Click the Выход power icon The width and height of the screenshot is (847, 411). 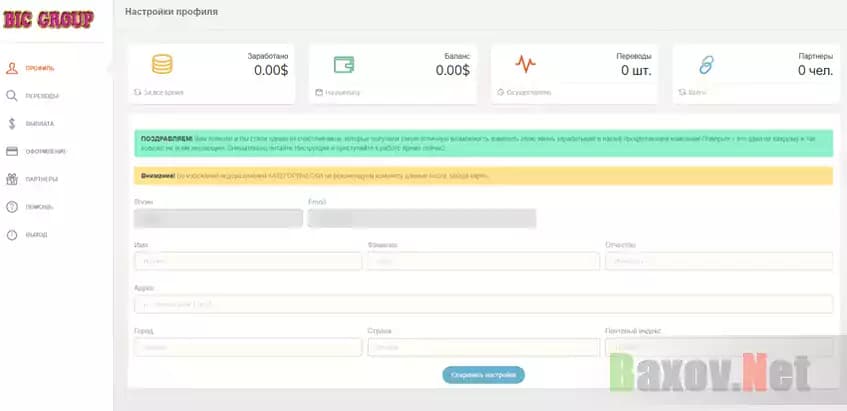12,235
